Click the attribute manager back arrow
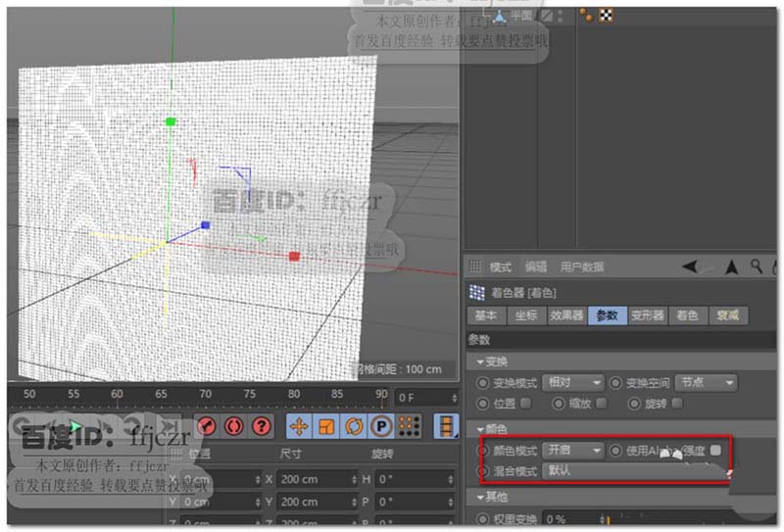784x532 pixels. pos(691,266)
